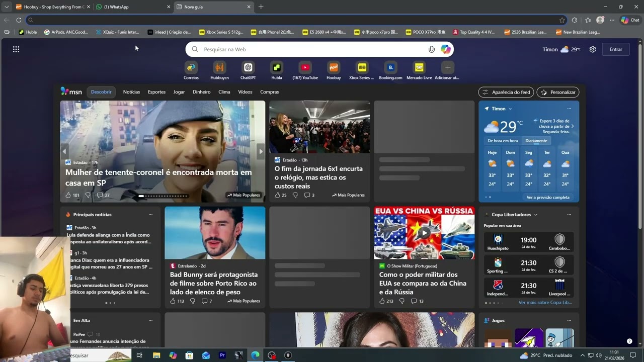This screenshot has height=362, width=644.
Task: Click Ver a previsão completa link
Action: [548, 197]
